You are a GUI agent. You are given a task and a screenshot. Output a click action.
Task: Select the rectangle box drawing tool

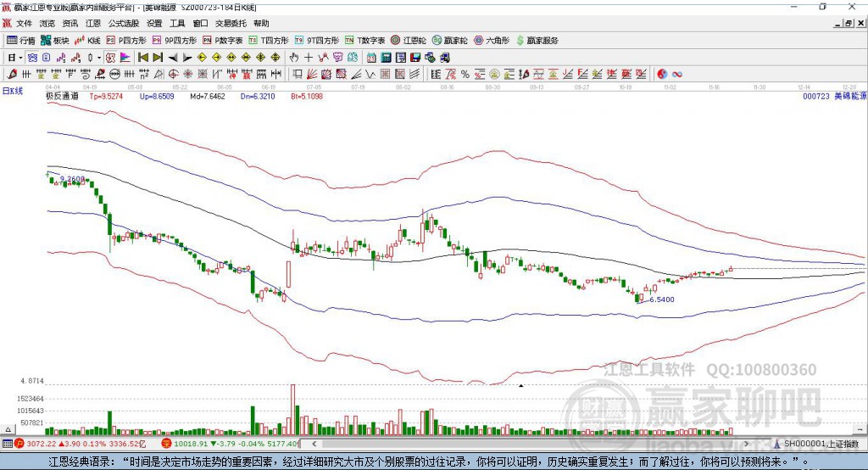pos(298,75)
